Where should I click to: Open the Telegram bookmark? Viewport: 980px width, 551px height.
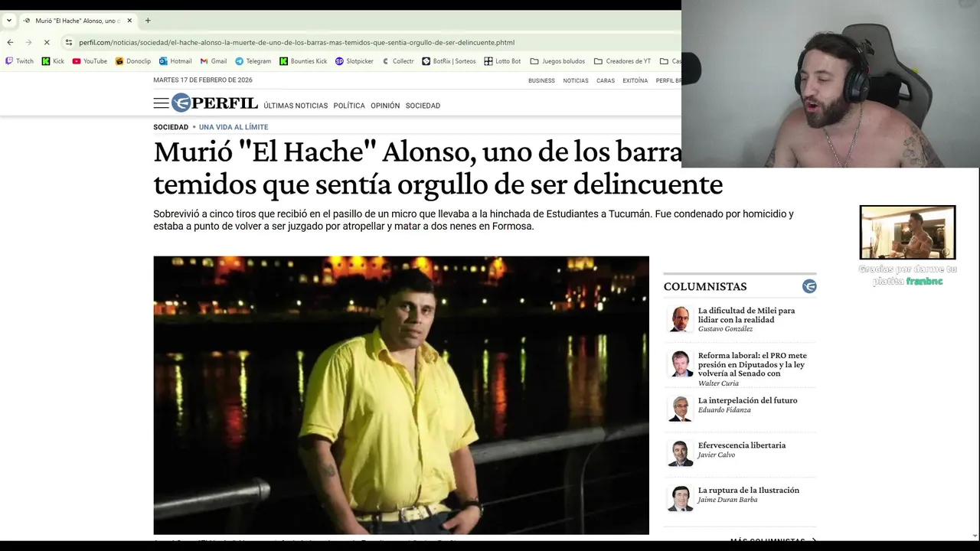pos(253,61)
